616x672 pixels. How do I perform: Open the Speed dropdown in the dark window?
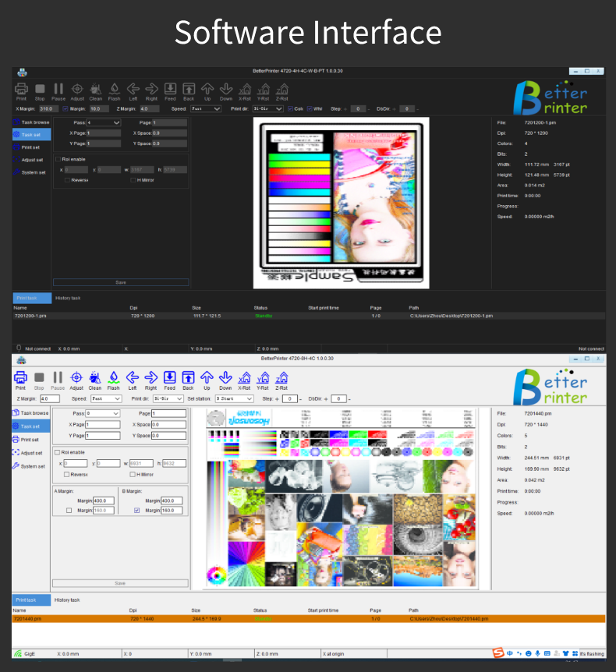click(207, 109)
